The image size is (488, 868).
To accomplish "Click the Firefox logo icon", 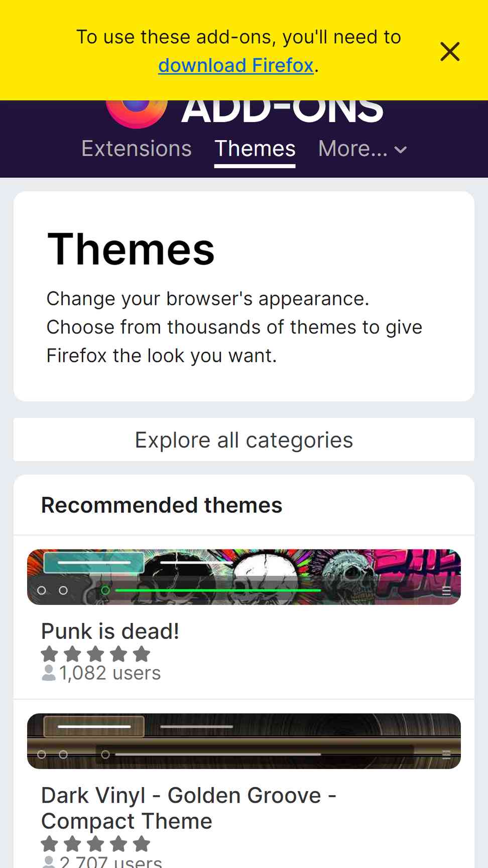I will 137,114.
